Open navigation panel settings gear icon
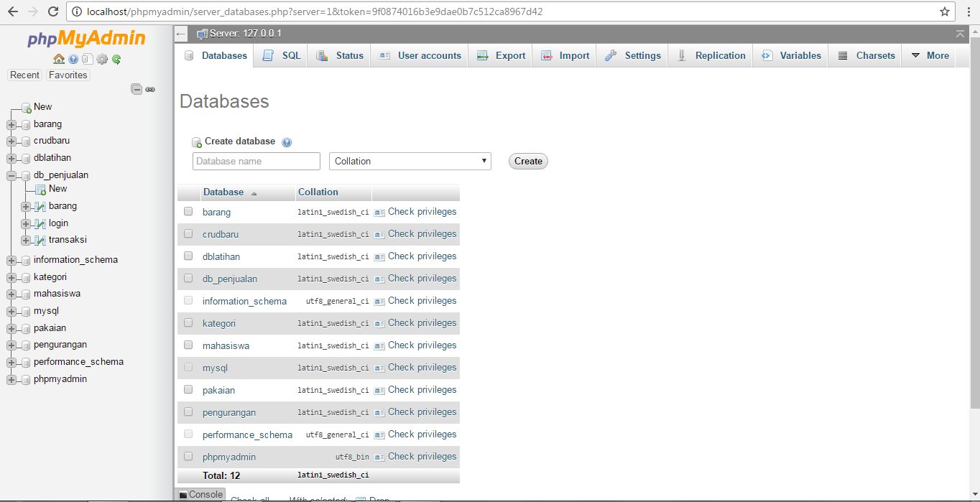Viewport: 980px width, 502px height. point(102,59)
